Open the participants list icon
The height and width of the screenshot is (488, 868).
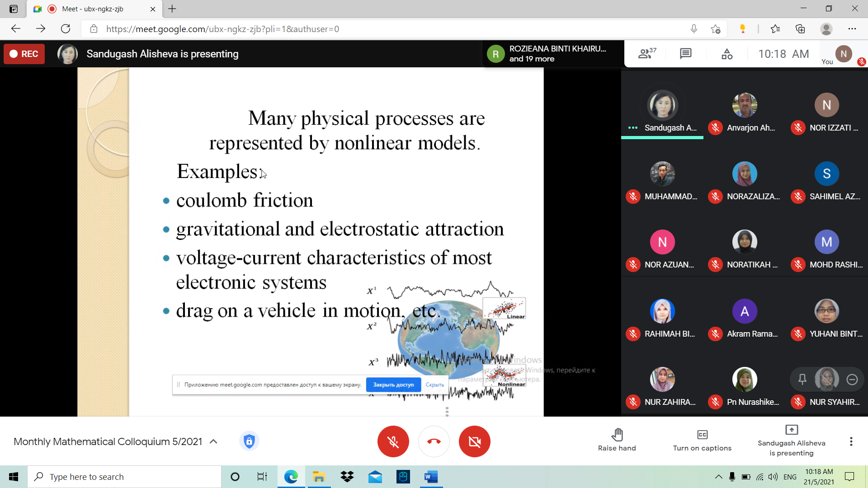click(647, 54)
